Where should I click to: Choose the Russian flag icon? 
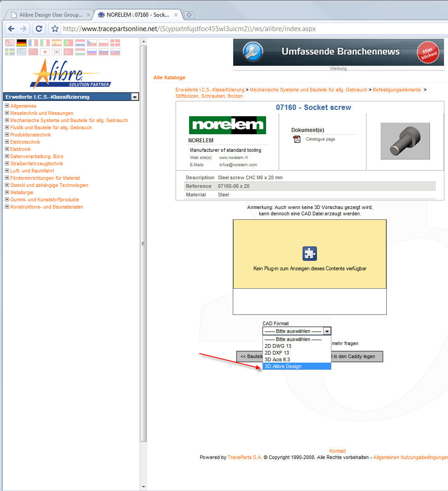click(92, 52)
